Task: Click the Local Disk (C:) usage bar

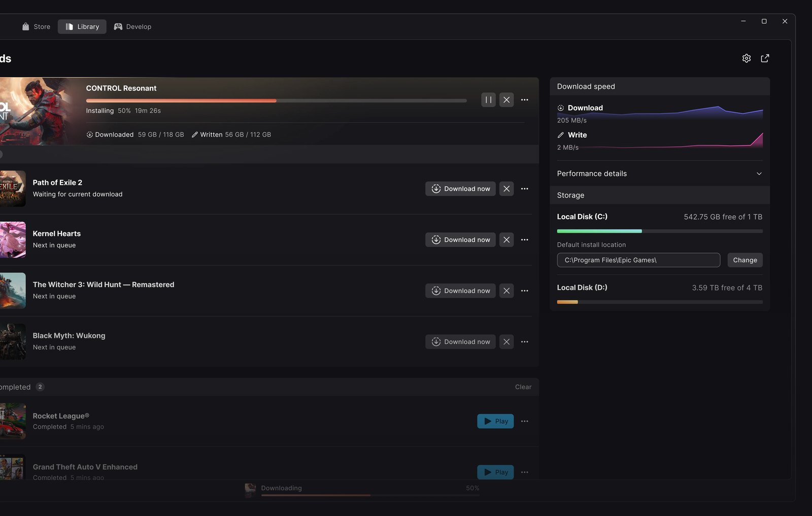Action: [660, 231]
